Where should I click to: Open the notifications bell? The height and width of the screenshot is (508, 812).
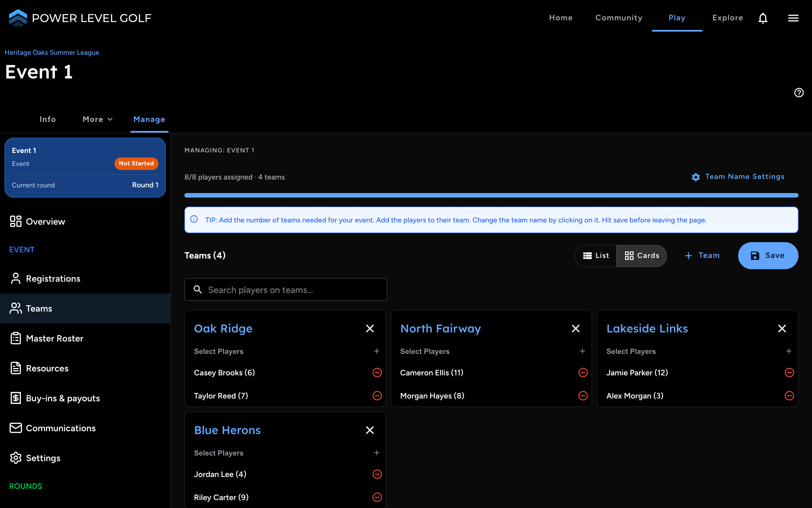tap(763, 18)
